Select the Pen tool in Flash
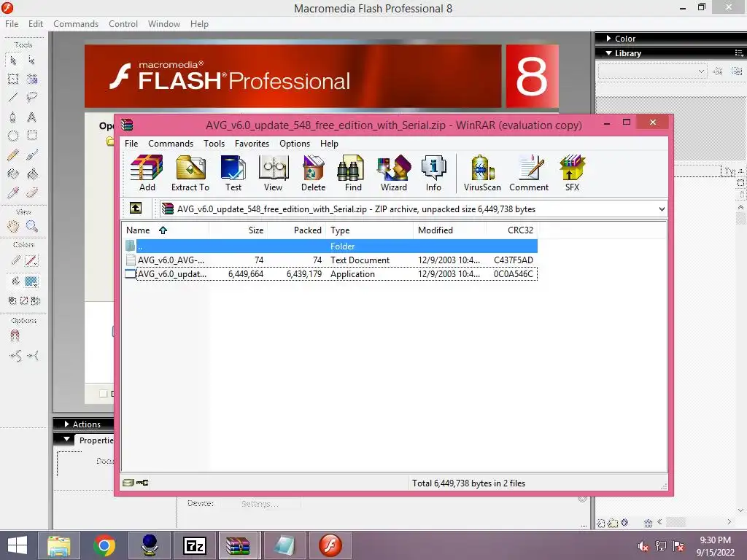The width and height of the screenshot is (747, 560). point(13,117)
